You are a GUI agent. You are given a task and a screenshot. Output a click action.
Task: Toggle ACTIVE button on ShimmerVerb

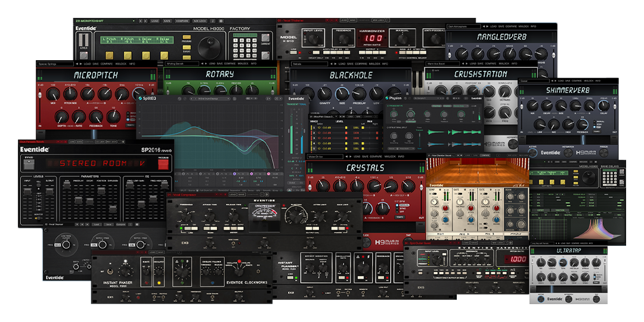point(532,153)
